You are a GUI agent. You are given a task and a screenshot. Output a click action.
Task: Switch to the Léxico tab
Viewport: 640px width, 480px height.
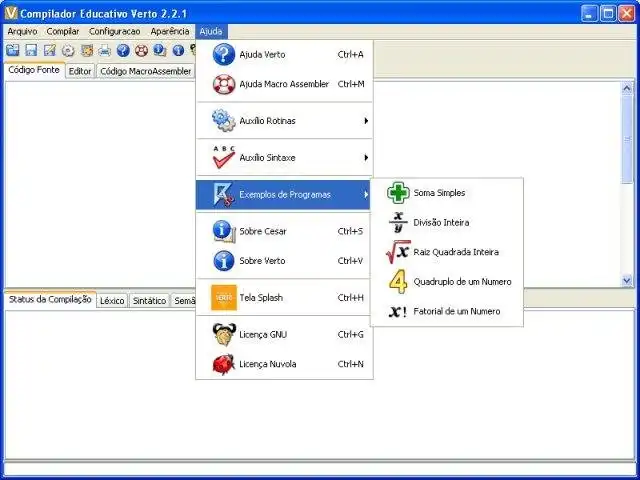coord(112,301)
